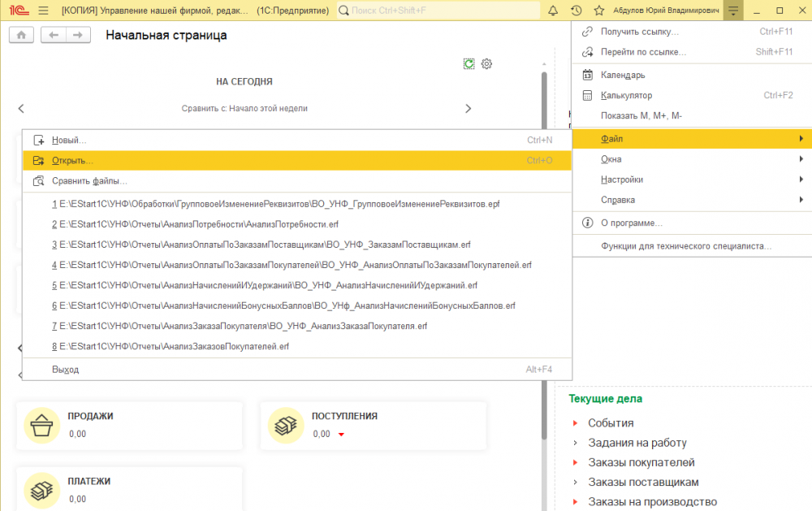Open Калькулятор from service menu
812x511 pixels.
693,95
